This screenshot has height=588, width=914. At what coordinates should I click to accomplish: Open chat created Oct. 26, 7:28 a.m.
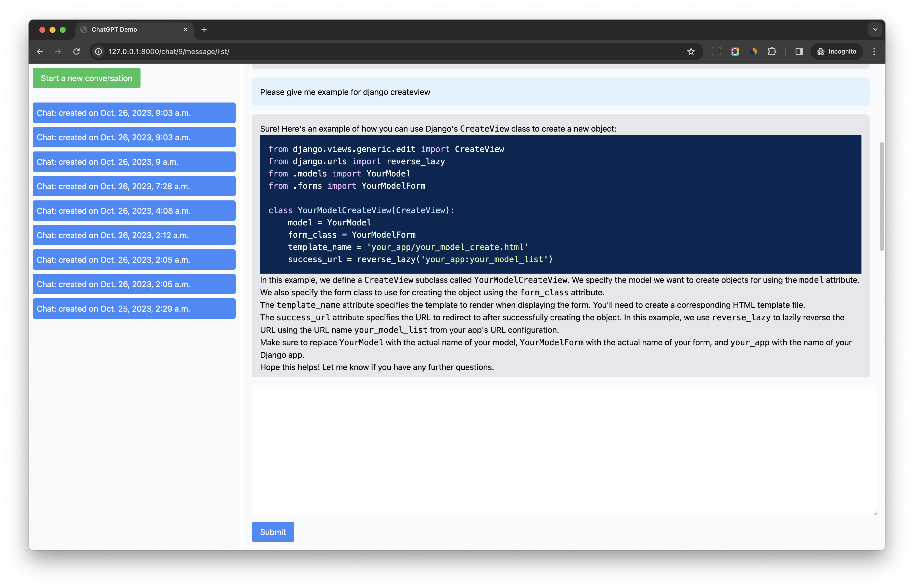point(134,186)
